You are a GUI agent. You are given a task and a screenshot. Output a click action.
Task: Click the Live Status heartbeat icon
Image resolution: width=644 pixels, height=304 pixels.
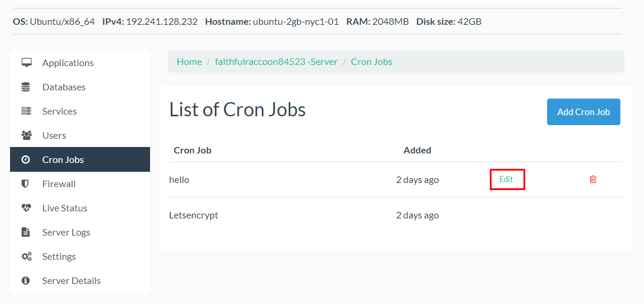(26, 208)
